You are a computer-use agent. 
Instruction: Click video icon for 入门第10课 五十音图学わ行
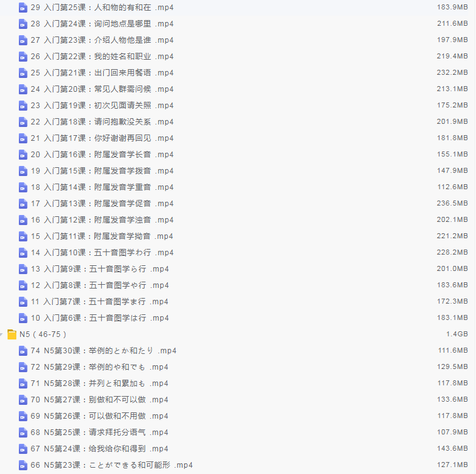(23, 253)
